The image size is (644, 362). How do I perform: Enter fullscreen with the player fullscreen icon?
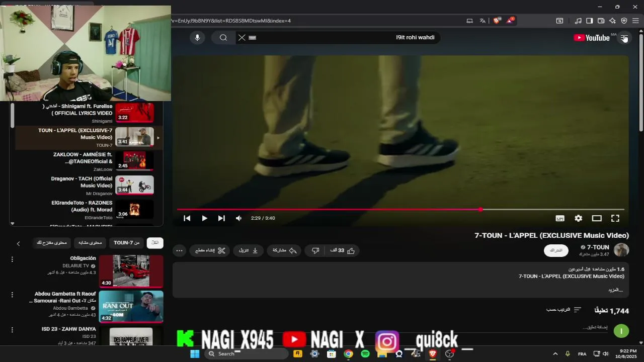[x=615, y=218]
